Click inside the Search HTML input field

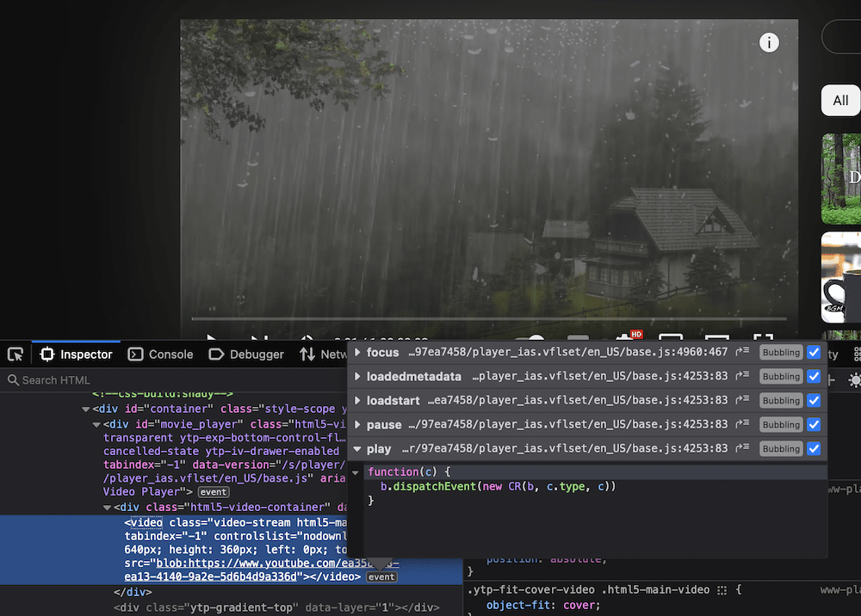(x=86, y=379)
